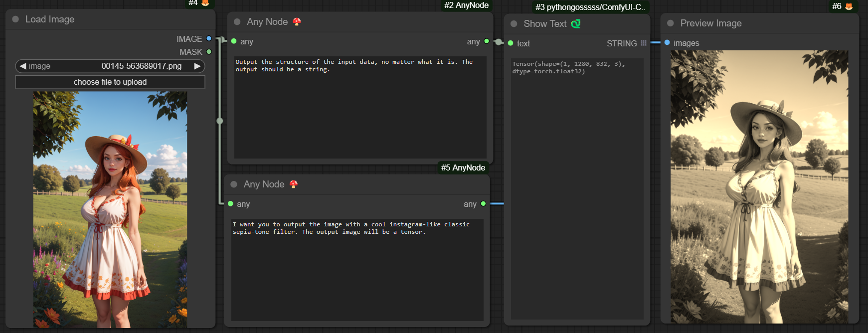This screenshot has height=333, width=868.
Task: Click the Show Text node title
Action: click(545, 23)
